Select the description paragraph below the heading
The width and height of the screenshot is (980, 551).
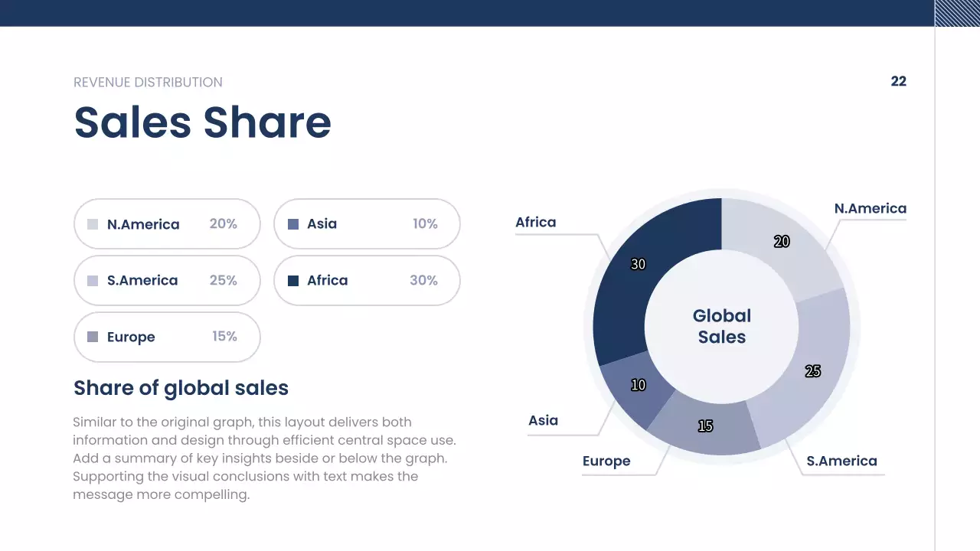coord(264,458)
